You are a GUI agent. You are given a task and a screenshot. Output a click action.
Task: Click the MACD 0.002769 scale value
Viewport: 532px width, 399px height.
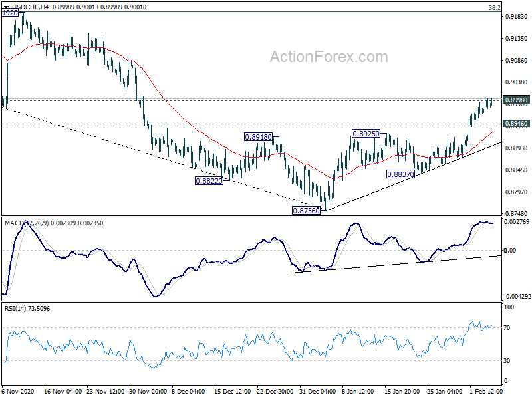[517, 222]
